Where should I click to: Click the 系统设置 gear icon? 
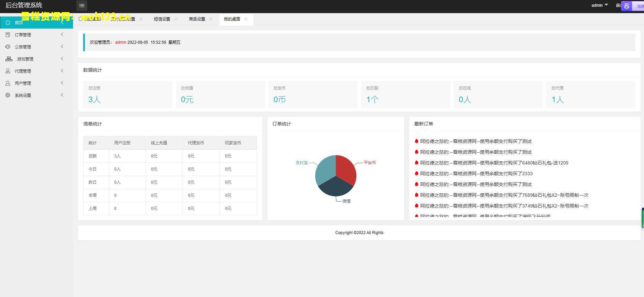[8, 95]
